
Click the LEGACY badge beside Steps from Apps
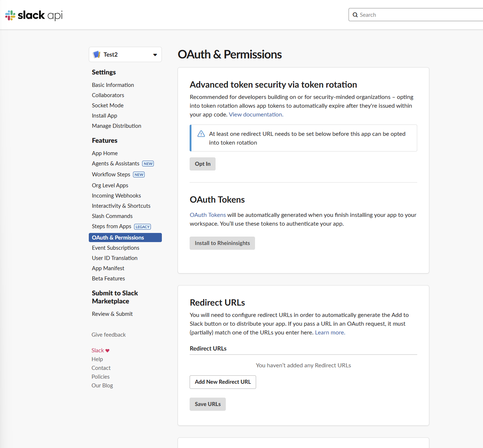[142, 227]
